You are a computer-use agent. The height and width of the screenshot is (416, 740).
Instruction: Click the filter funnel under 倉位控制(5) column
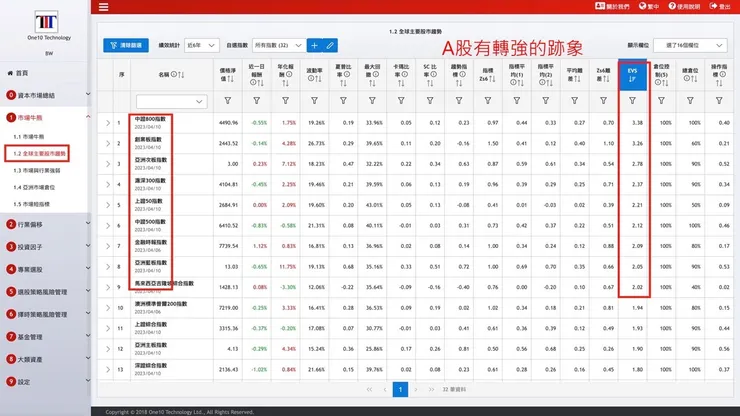[x=661, y=101]
